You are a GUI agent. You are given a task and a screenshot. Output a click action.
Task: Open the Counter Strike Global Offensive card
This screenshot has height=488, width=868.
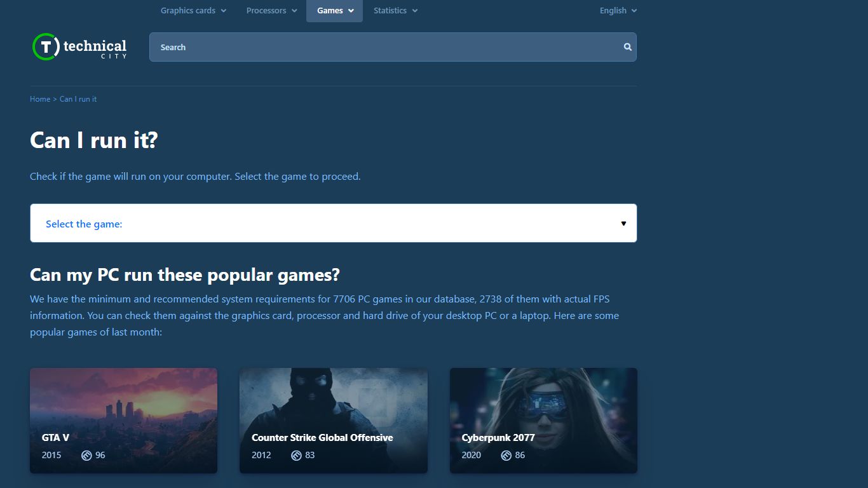pos(334,421)
